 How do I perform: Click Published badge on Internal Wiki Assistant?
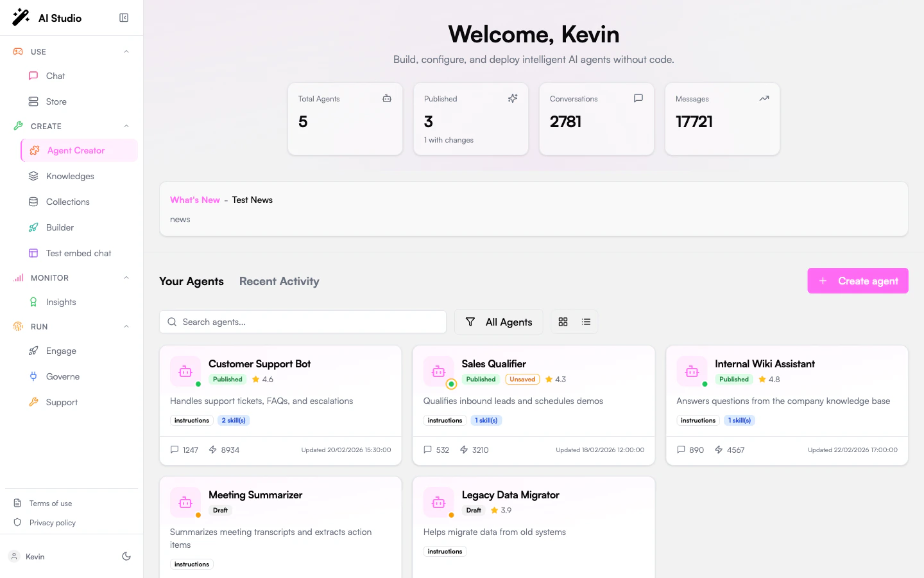pos(734,380)
